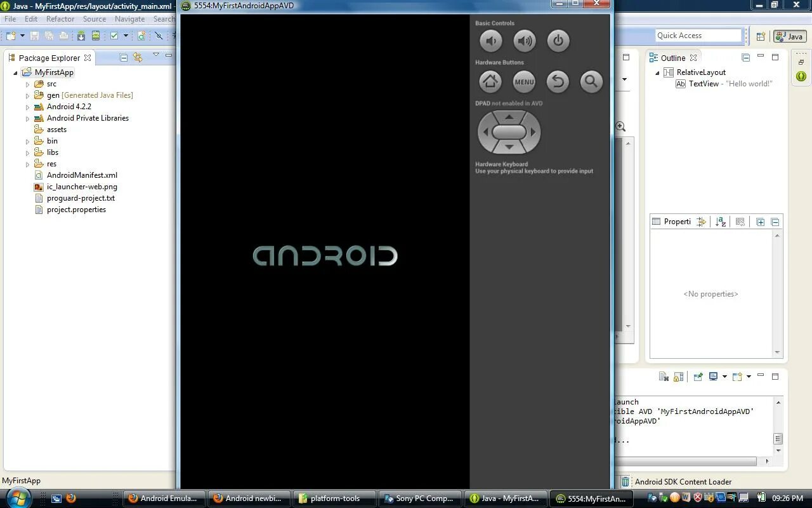
Task: Click the Quick Access search field
Action: pos(698,36)
